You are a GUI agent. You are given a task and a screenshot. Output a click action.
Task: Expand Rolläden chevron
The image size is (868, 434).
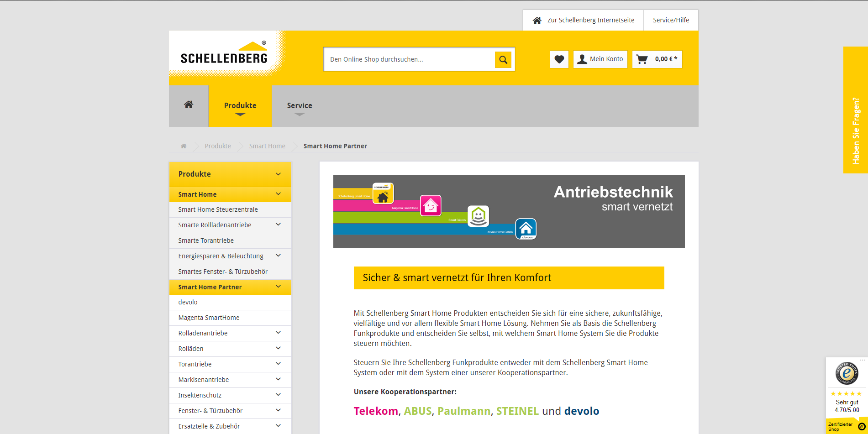278,348
